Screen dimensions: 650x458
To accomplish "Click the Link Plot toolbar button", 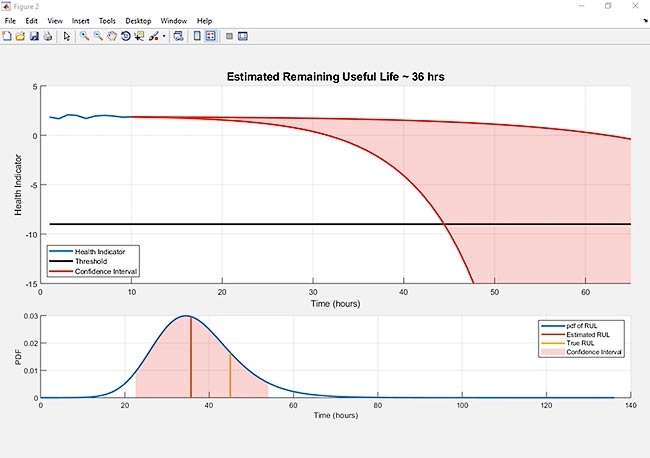I will [x=178, y=36].
